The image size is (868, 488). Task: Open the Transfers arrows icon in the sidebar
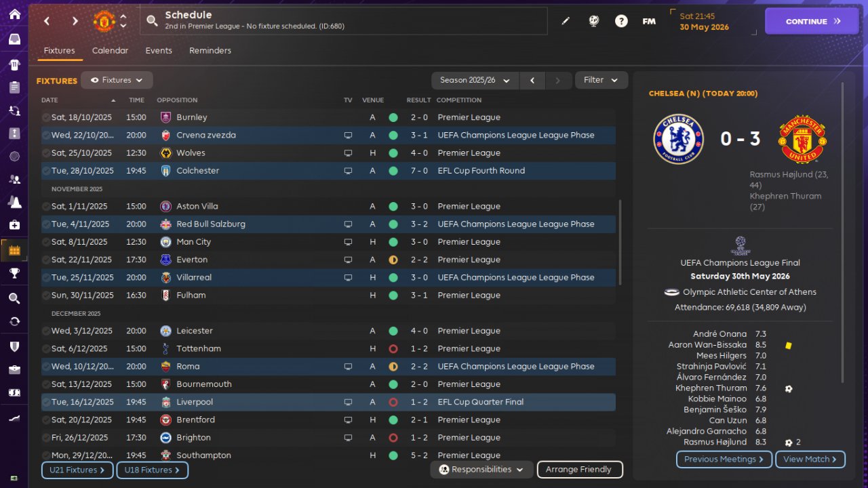14,321
